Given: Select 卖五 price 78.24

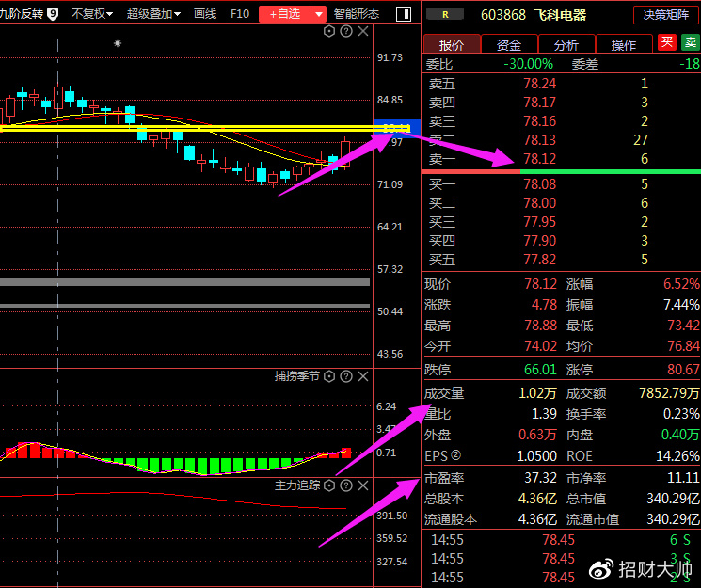Looking at the screenshot, I should point(539,84).
